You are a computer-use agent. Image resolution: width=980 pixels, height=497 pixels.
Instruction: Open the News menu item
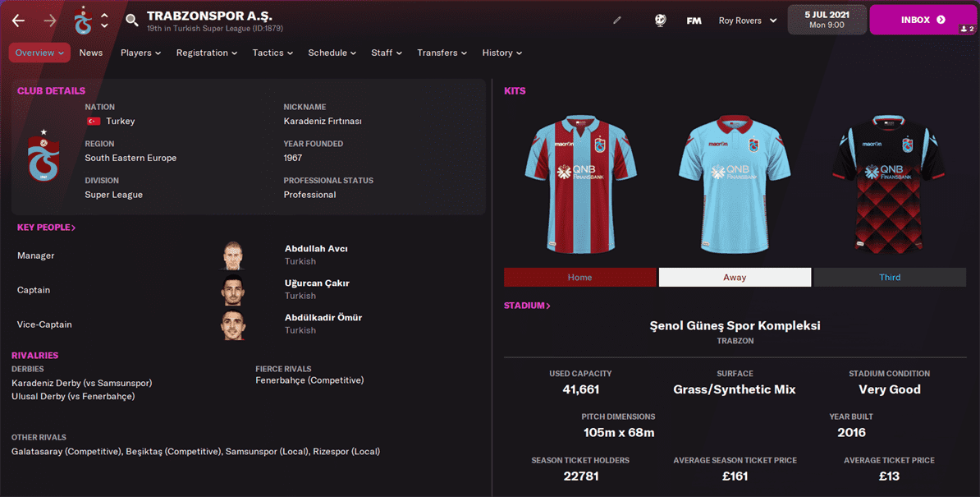(90, 53)
